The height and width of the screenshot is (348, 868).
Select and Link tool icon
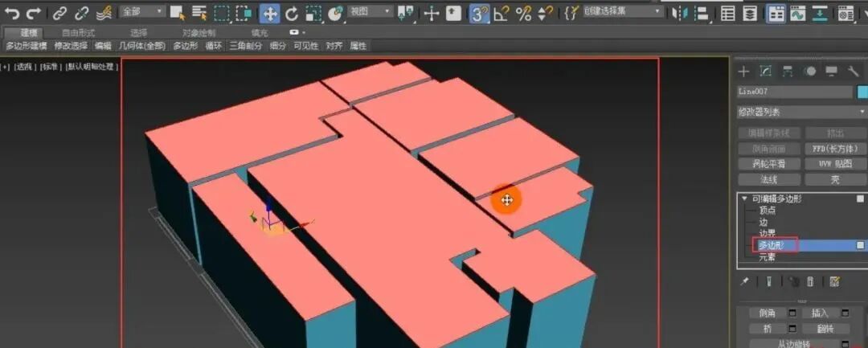59,14
